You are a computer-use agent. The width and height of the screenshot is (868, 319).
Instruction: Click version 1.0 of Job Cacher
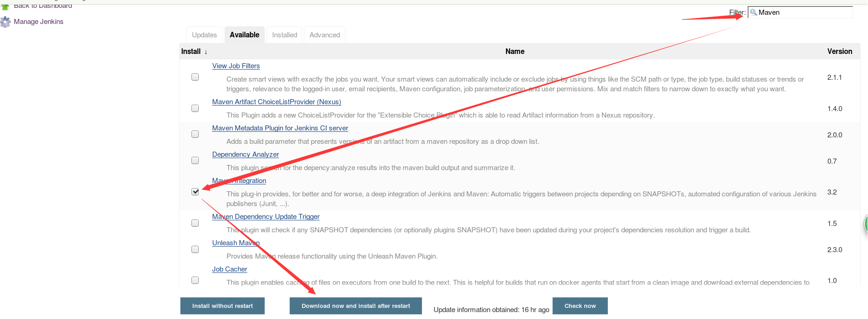pos(832,281)
